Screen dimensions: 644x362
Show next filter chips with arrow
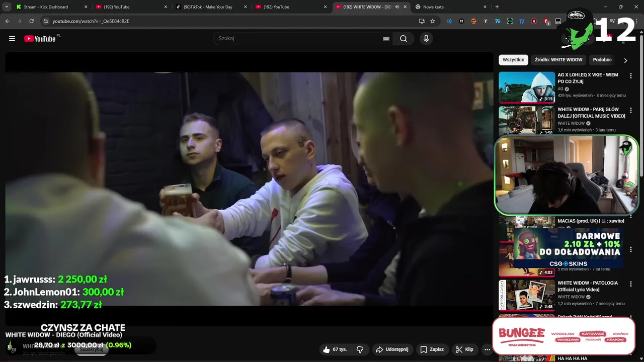[x=625, y=60]
